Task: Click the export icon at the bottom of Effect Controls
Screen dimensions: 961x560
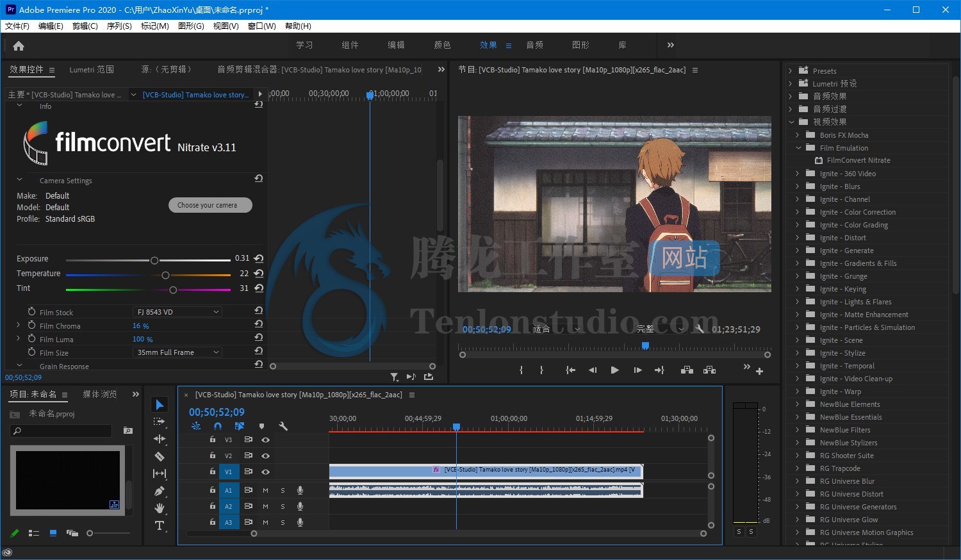Action: tap(429, 377)
